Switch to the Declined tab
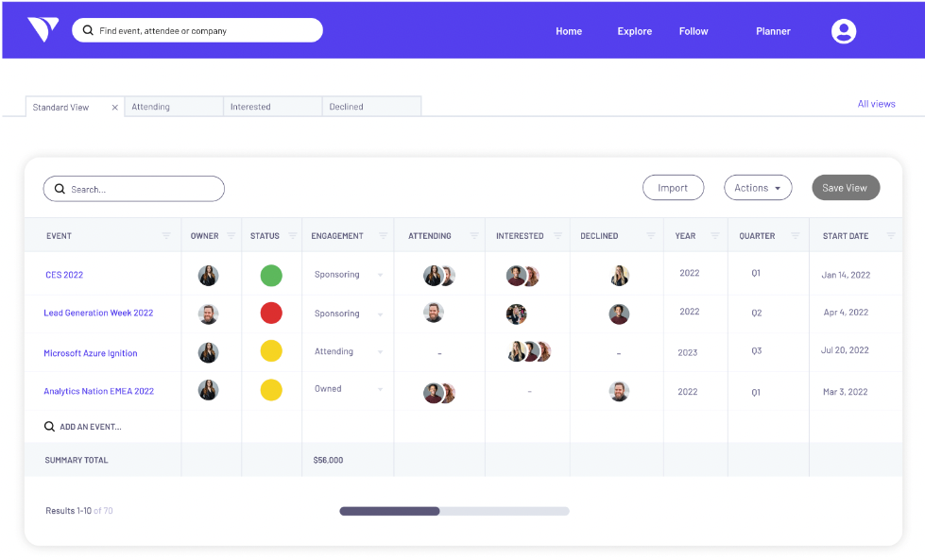This screenshot has height=560, width=925. (371, 107)
